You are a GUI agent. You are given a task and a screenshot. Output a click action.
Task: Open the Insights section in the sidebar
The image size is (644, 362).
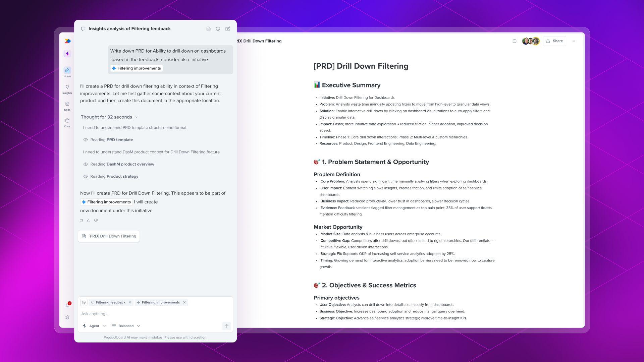[67, 89]
